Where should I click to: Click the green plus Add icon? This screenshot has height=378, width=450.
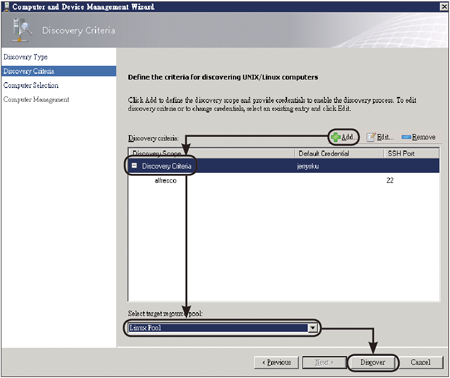point(336,137)
